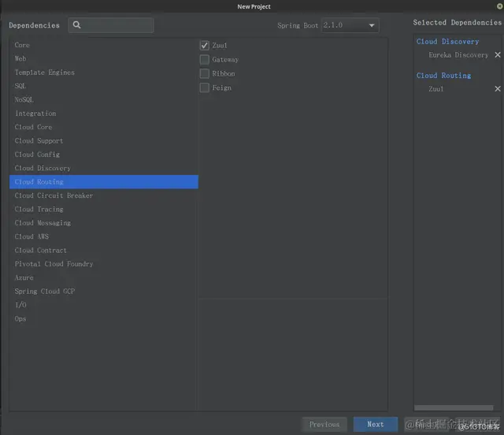Select Cloud Tracing in the list
504x435 pixels.
(x=103, y=209)
